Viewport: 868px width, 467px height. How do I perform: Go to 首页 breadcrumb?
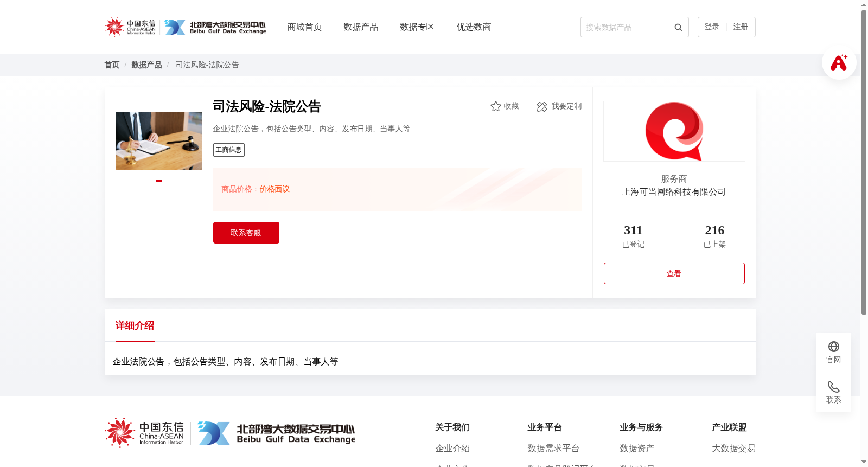[112, 65]
